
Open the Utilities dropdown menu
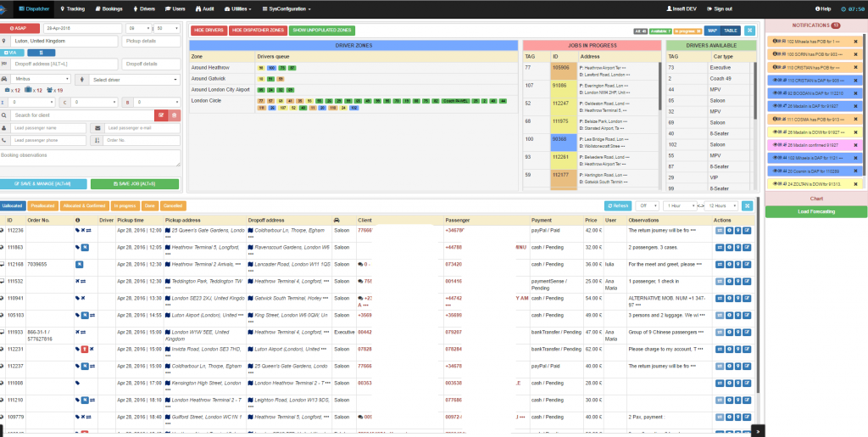[x=238, y=8]
